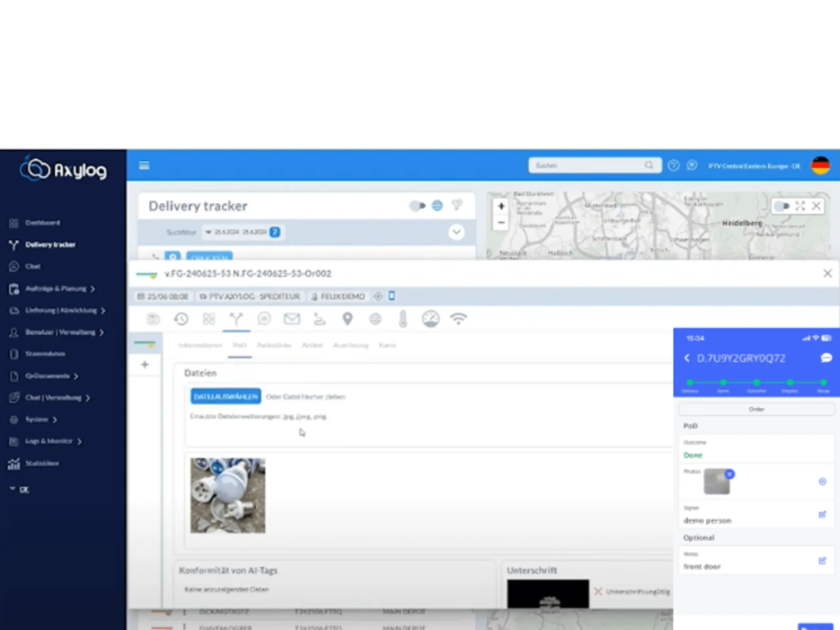Select the route fork icon in detail toolbar
Image resolution: width=840 pixels, height=630 pixels.
pyautogui.click(x=236, y=319)
